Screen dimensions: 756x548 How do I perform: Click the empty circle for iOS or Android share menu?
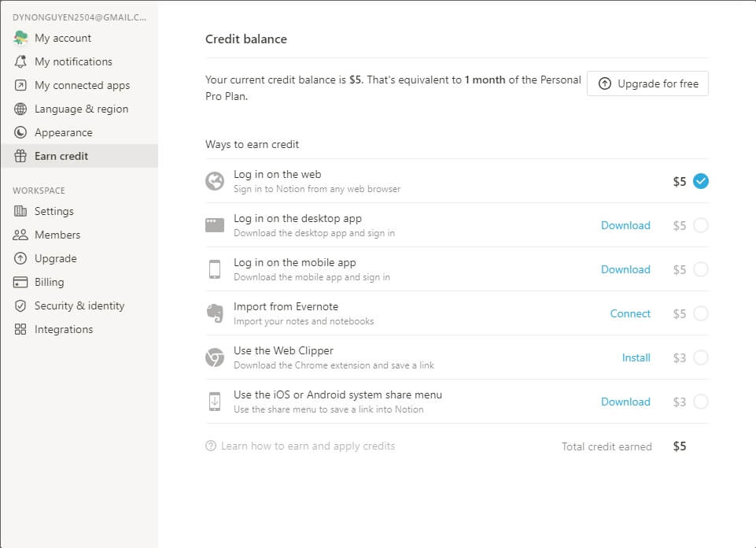pyautogui.click(x=701, y=402)
